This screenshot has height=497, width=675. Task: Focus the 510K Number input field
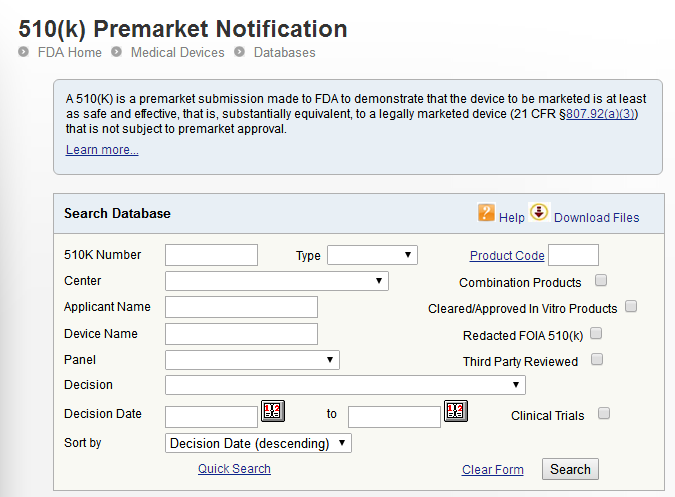coord(211,255)
